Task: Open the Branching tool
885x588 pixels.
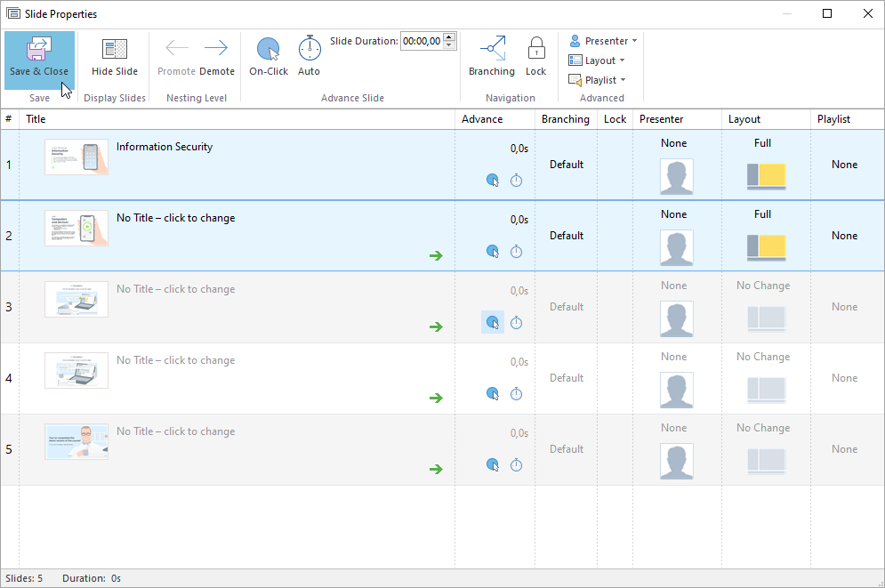Action: pyautogui.click(x=492, y=48)
